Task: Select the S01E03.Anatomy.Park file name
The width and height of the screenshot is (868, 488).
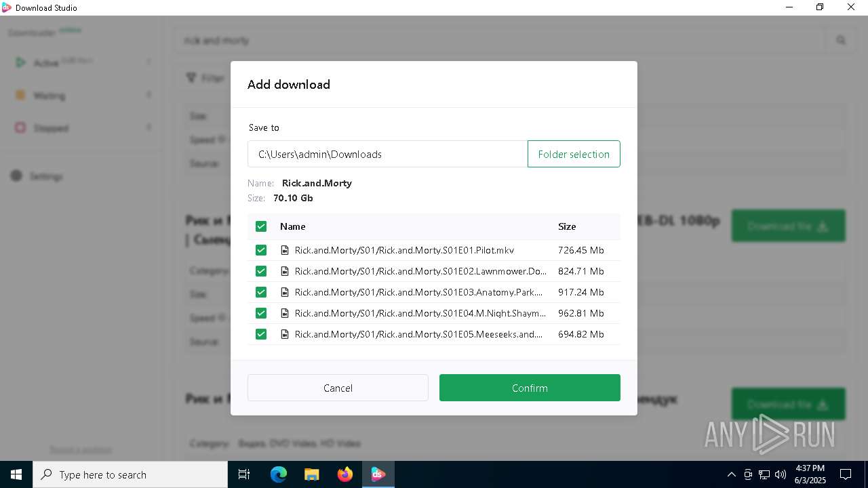Action: coord(419,292)
